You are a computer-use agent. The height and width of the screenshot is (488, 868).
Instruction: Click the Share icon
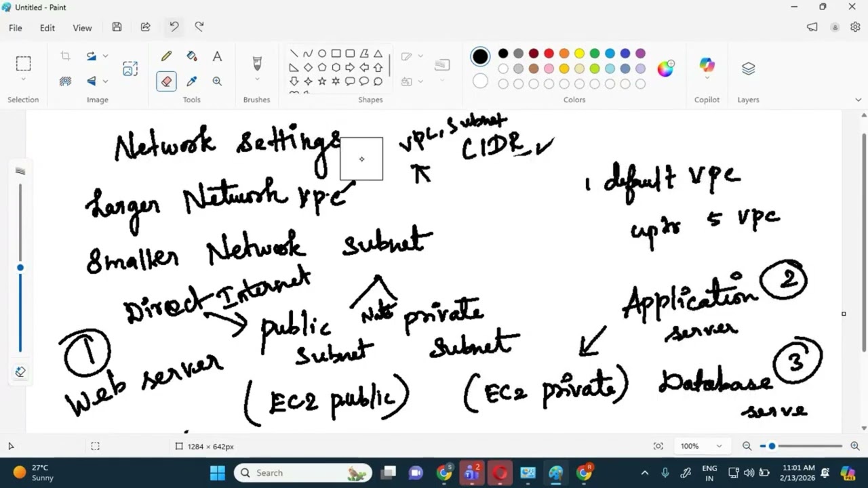(x=145, y=27)
